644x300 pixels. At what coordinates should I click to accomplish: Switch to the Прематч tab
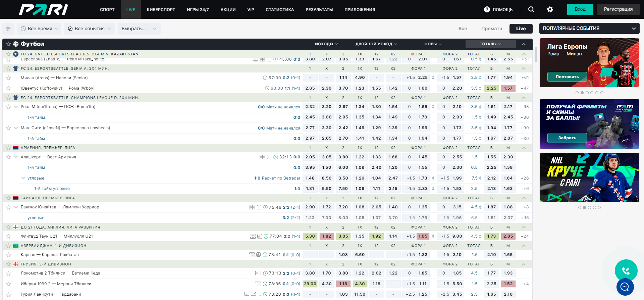(491, 29)
